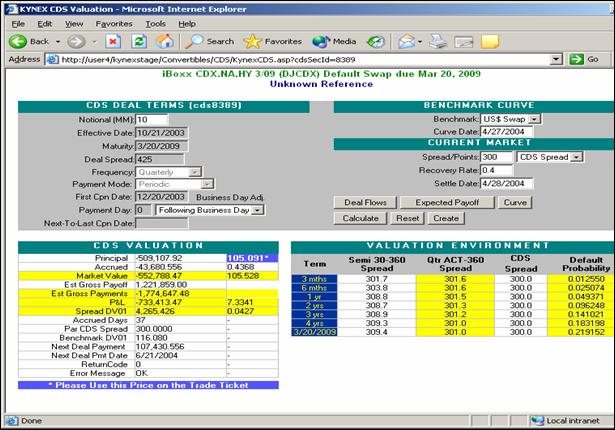The width and height of the screenshot is (615, 430).
Task: Click the Recovery Rate input field
Action: (x=496, y=170)
